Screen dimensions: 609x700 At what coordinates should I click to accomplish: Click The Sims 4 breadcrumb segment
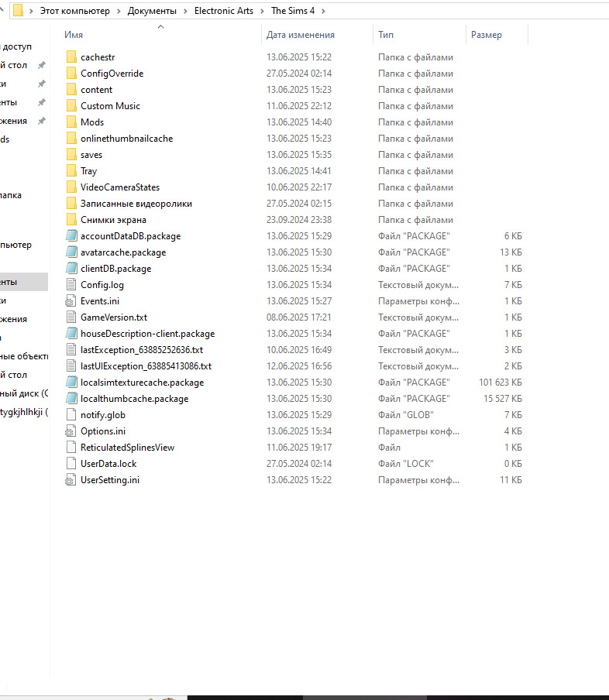pos(293,11)
